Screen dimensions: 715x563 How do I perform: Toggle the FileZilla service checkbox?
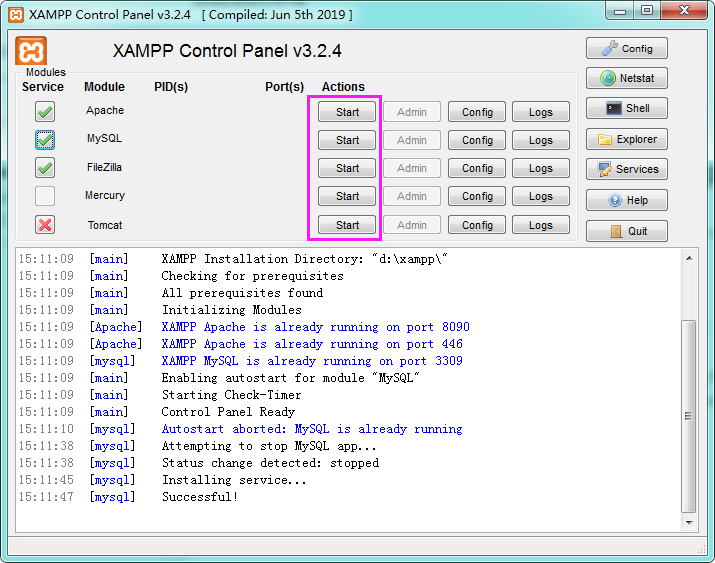pos(45,168)
